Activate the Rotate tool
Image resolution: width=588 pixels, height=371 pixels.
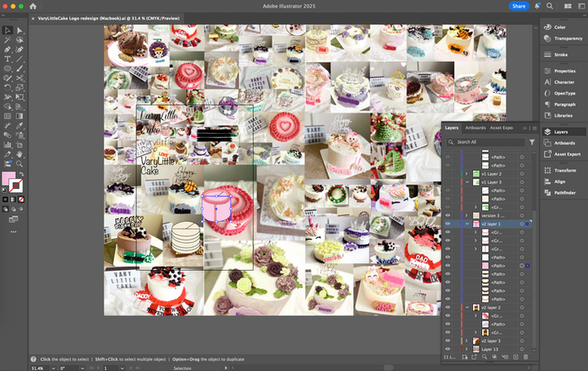7,87
